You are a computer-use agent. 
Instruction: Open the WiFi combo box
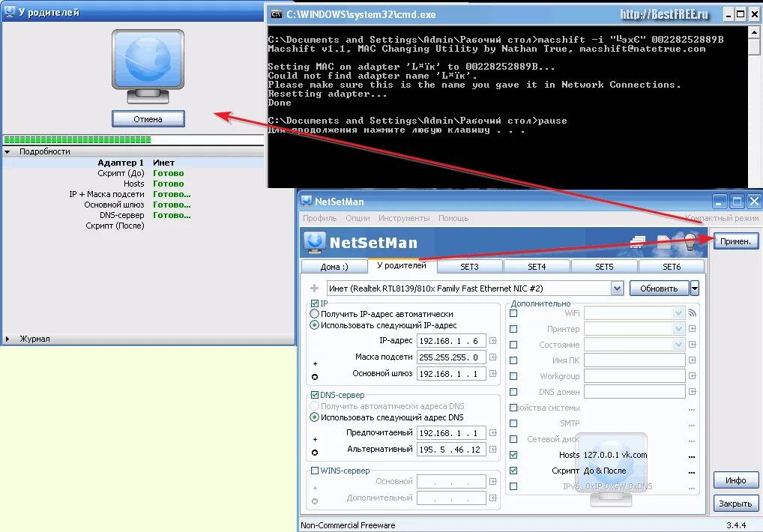(679, 313)
